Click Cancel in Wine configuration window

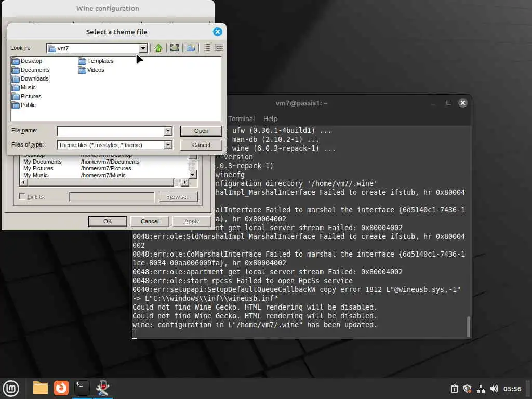click(150, 221)
